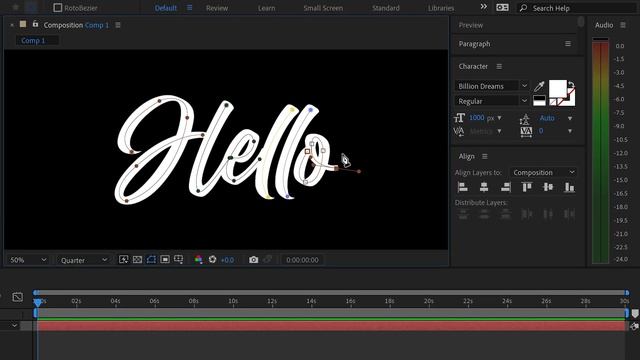Image resolution: width=640 pixels, height=360 pixels.
Task: Open grid and guide options
Action: point(178,259)
